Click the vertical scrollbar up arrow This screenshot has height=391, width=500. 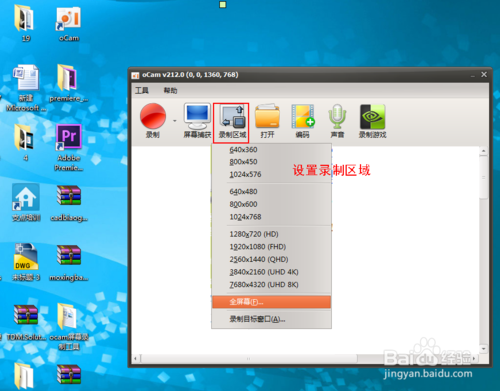483,151
